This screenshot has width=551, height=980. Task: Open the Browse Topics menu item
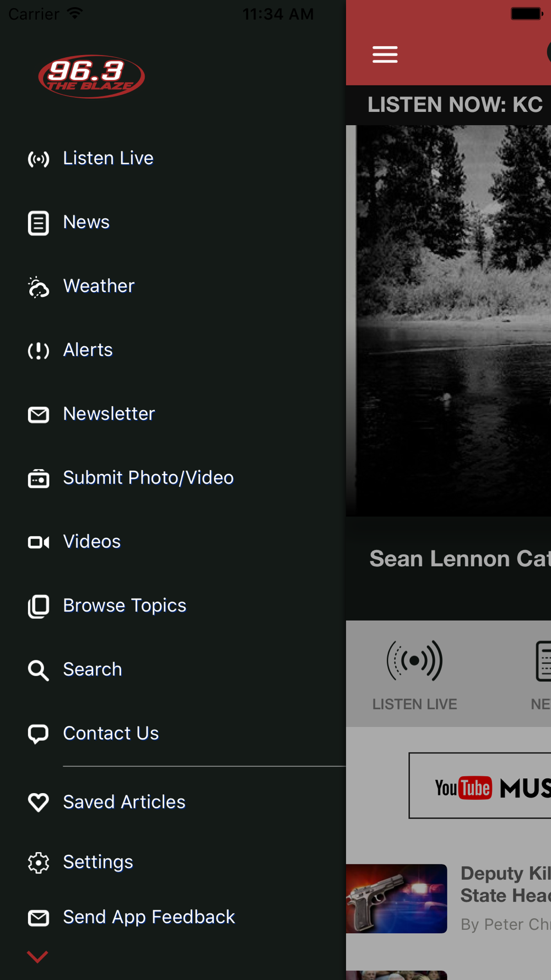[125, 606]
